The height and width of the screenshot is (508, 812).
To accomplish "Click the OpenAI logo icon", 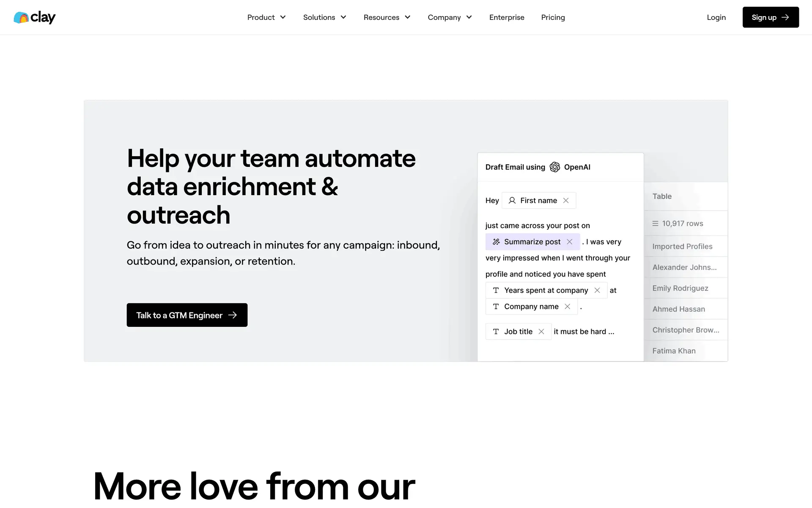I will (x=554, y=167).
